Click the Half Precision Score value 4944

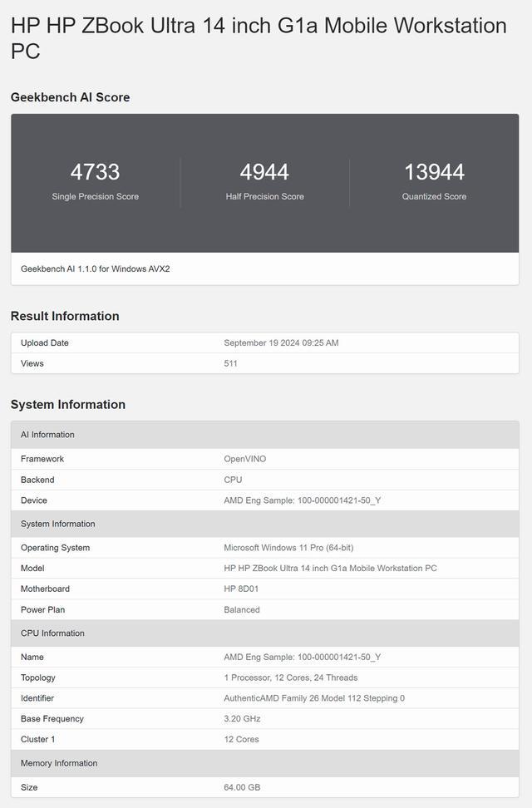pyautogui.click(x=264, y=171)
